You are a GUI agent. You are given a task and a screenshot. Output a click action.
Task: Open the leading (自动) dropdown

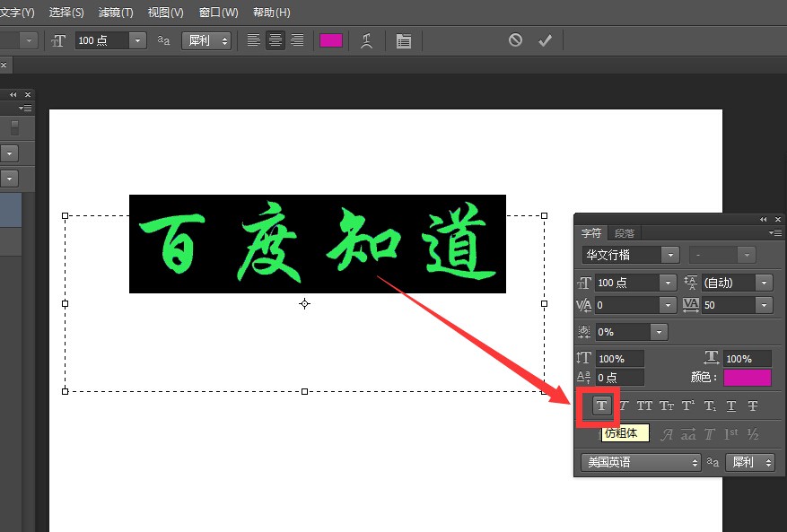click(x=764, y=283)
